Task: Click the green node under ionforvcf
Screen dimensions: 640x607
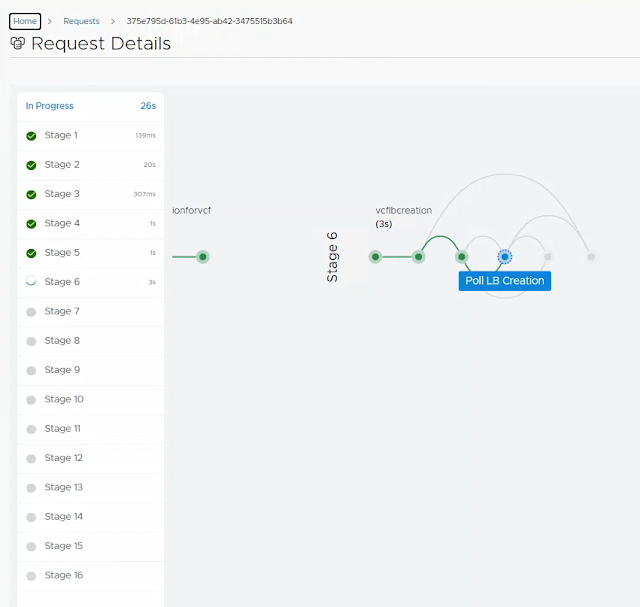Action: (203, 257)
